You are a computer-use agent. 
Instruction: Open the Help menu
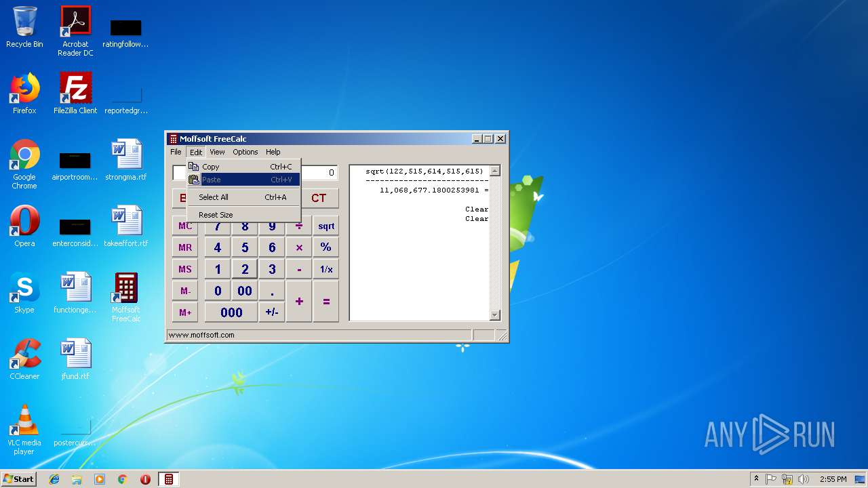point(273,152)
